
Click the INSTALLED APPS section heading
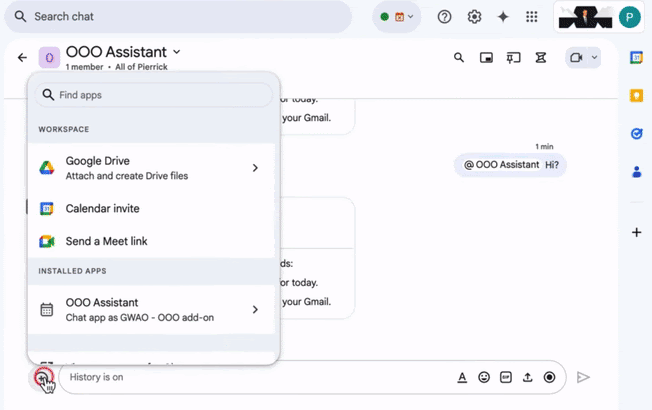click(72, 271)
